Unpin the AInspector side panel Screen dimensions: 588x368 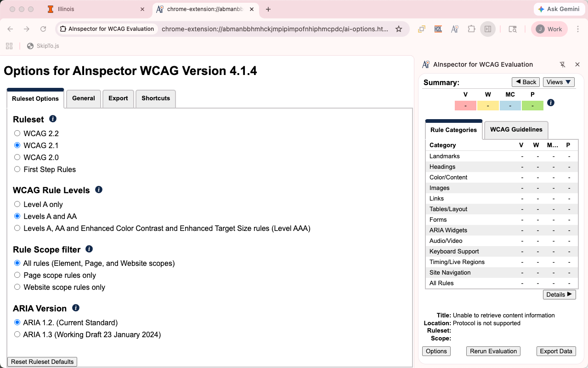[x=562, y=64]
